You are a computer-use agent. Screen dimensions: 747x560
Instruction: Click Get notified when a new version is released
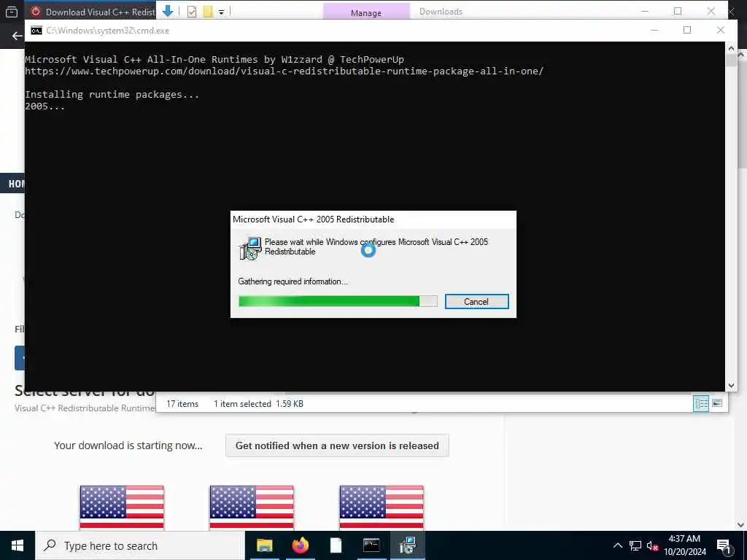click(337, 446)
